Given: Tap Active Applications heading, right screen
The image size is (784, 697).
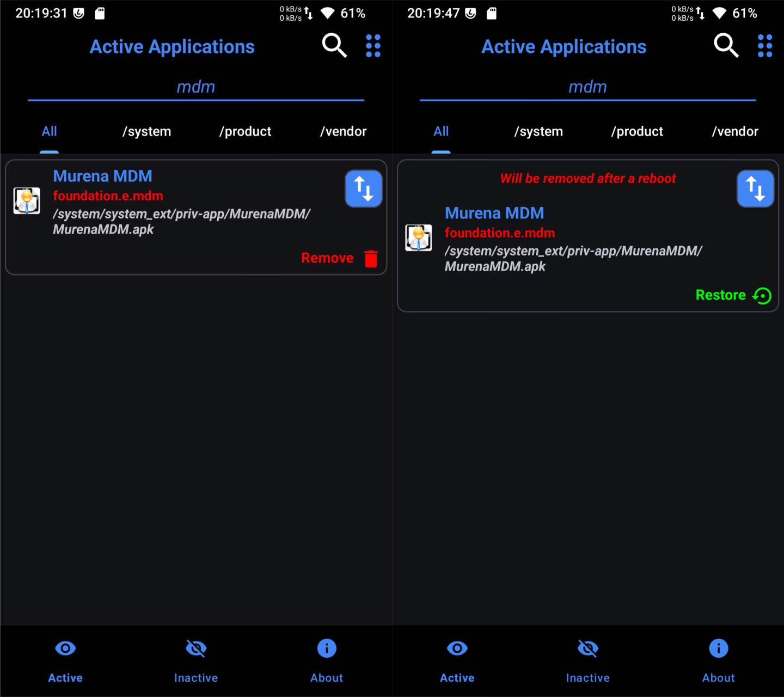Looking at the screenshot, I should click(x=564, y=47).
